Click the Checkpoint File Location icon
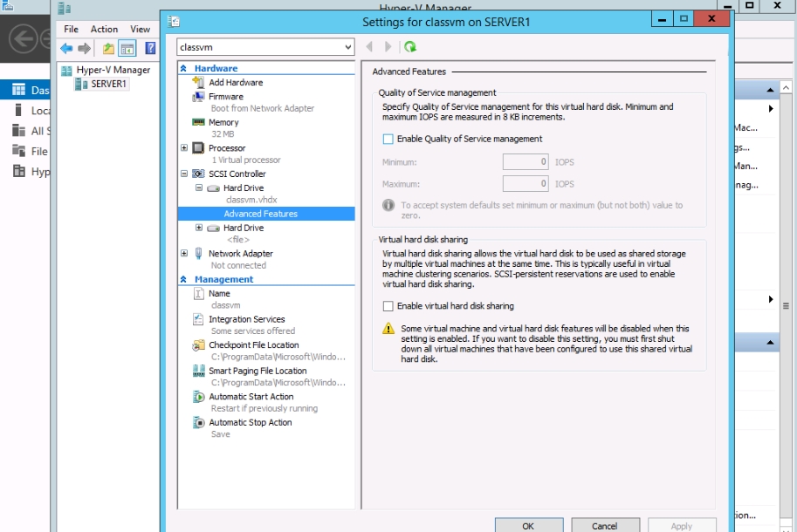 (198, 345)
